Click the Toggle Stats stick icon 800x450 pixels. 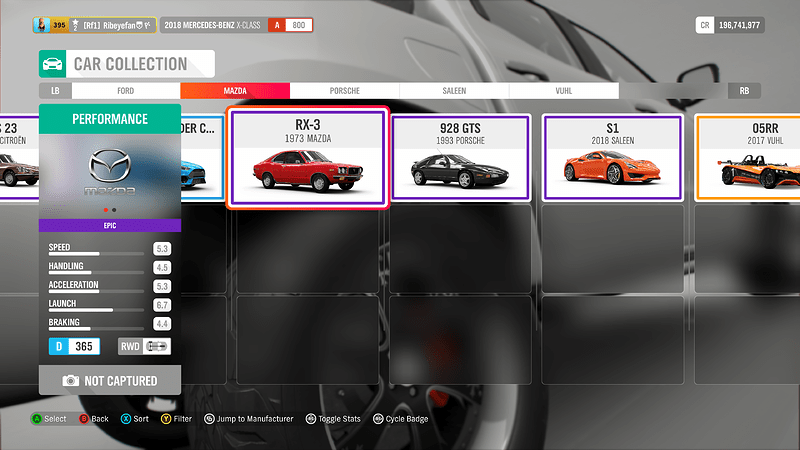click(310, 419)
